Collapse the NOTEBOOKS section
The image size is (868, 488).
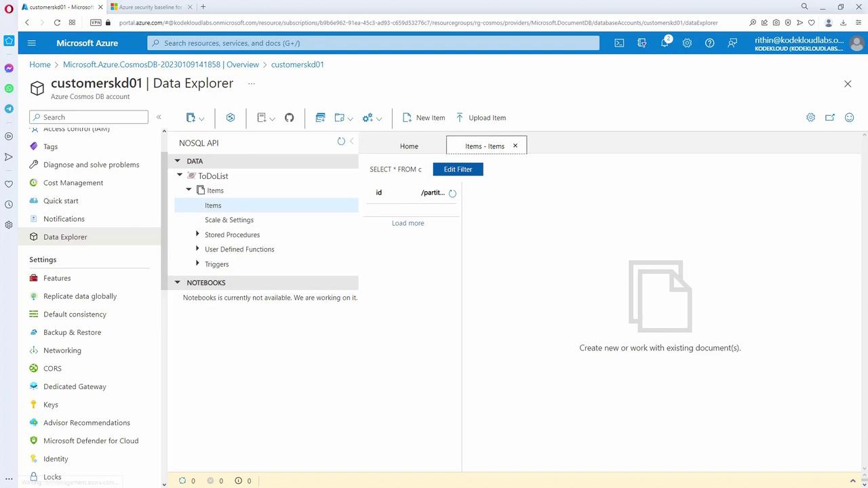178,283
